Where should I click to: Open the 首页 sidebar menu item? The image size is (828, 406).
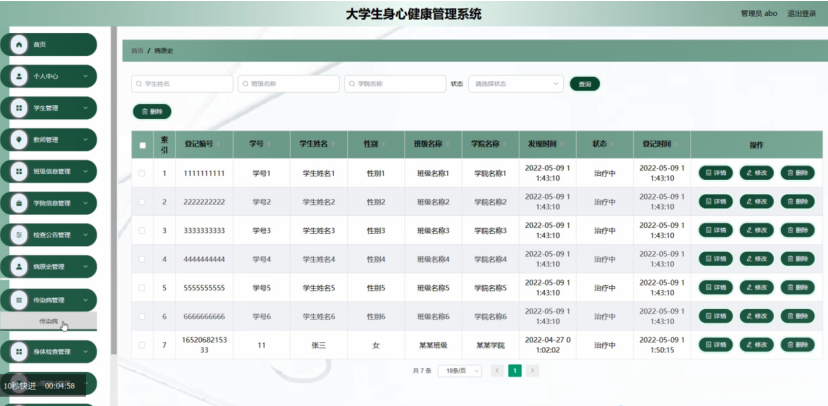point(49,45)
